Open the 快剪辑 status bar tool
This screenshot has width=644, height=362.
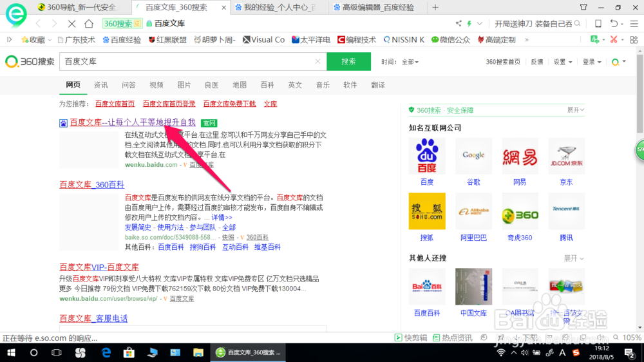(411, 338)
